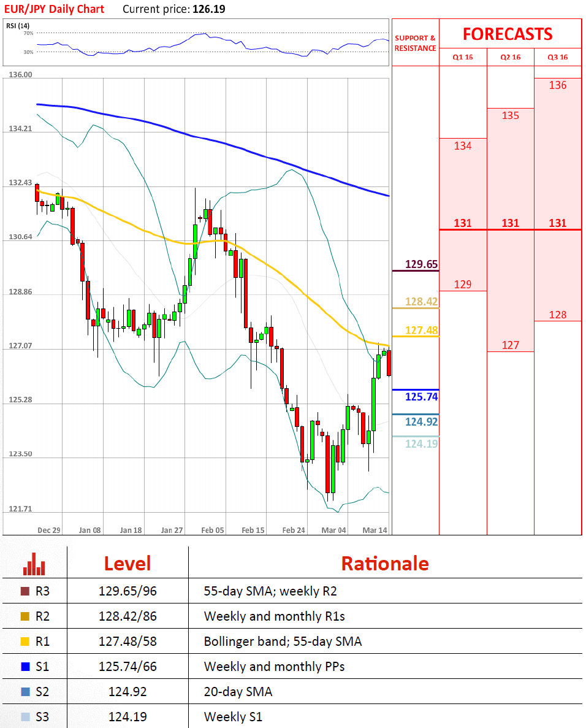Screen dimensions: 586x728
Task: Select the R2 amber color swatch
Action: pos(25,616)
